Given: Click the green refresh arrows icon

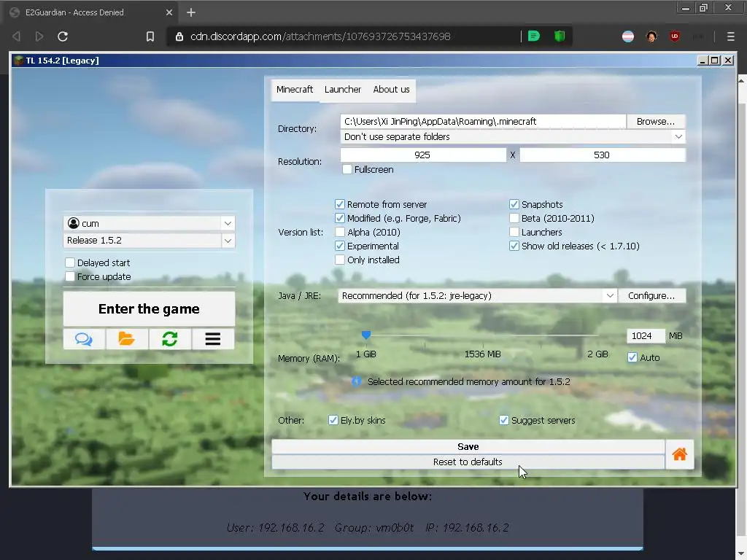Looking at the screenshot, I should [x=169, y=339].
